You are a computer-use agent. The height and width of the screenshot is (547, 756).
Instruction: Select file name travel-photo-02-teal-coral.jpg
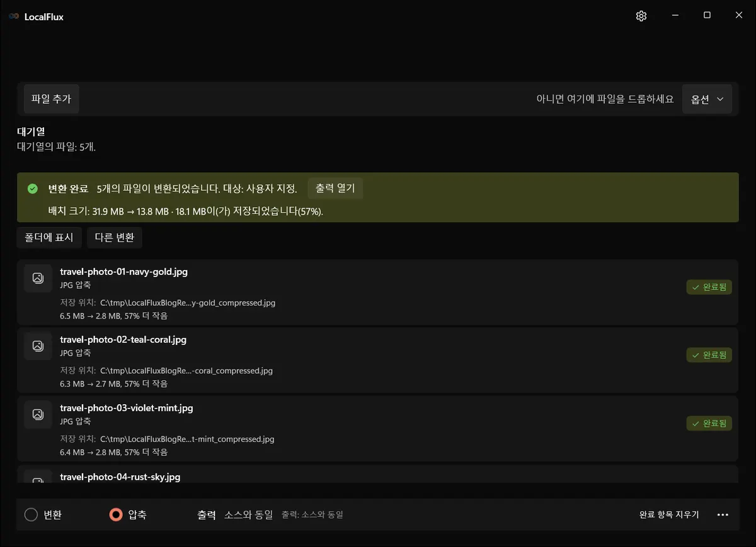[x=123, y=339]
